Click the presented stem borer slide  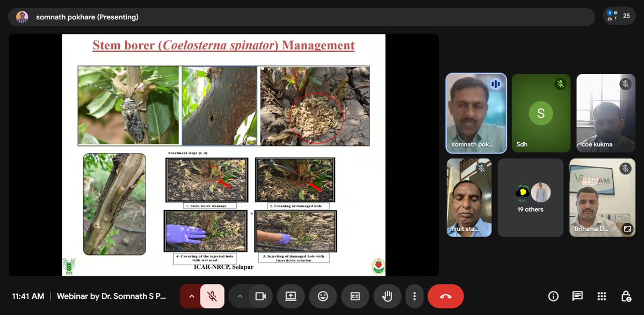[223, 155]
